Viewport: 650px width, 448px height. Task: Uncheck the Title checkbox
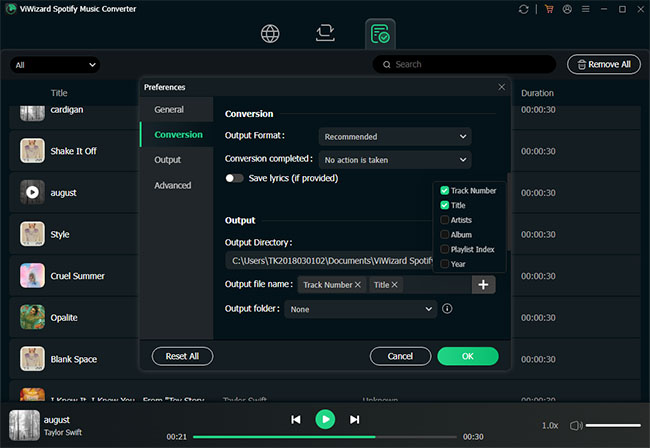click(x=444, y=205)
